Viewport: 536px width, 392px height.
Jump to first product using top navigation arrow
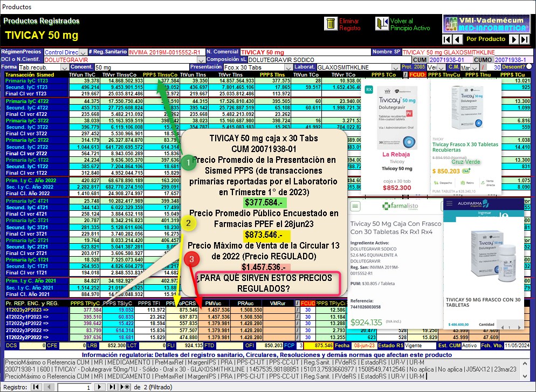[x=446, y=39]
